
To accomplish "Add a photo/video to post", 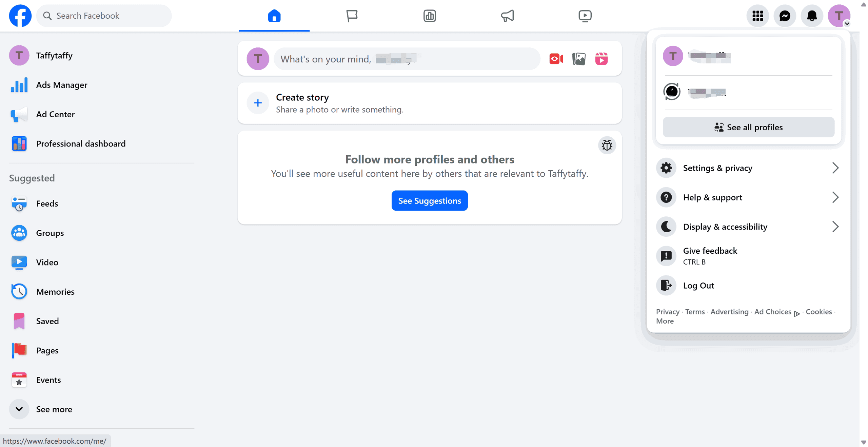I will 579,59.
